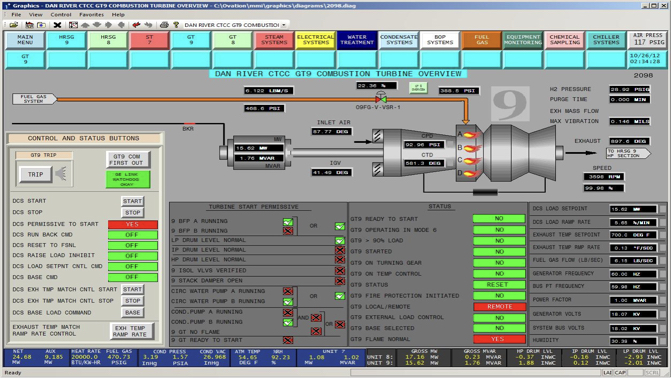Click the 9 STACK DAMPER OPEN X indicator

pyautogui.click(x=340, y=281)
